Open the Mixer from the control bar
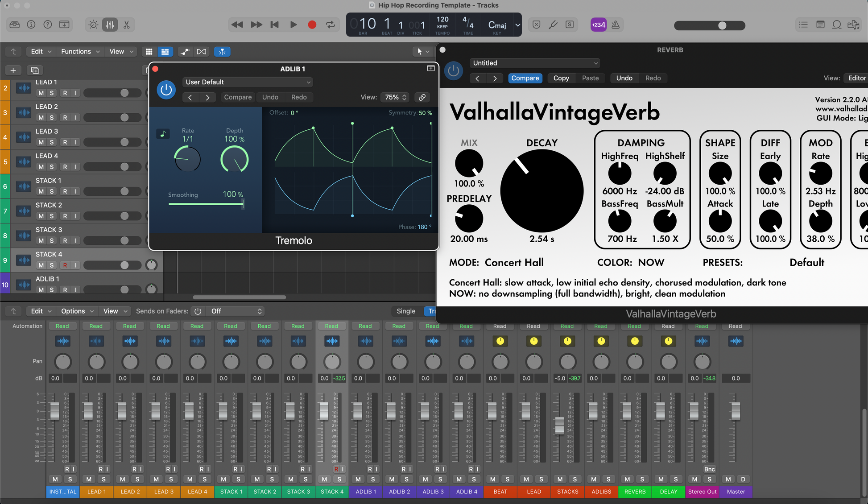Viewport: 868px width, 504px height. (110, 25)
